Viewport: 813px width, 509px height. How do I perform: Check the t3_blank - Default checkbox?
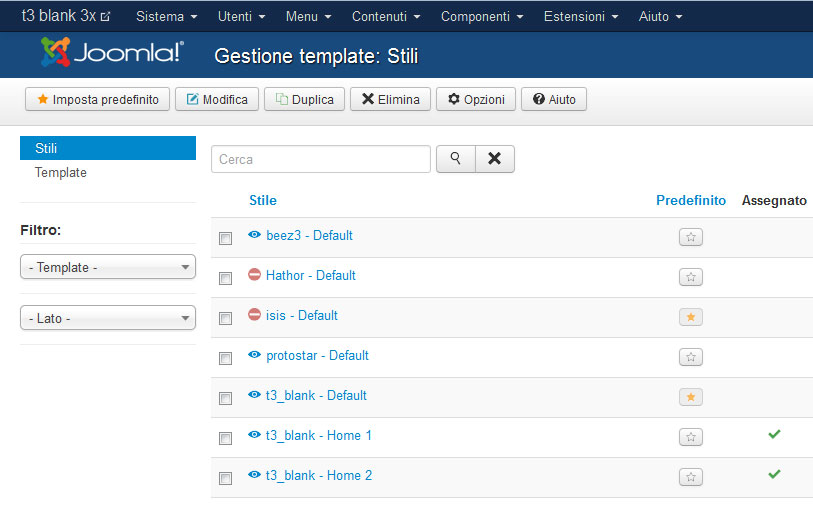pyautogui.click(x=226, y=398)
